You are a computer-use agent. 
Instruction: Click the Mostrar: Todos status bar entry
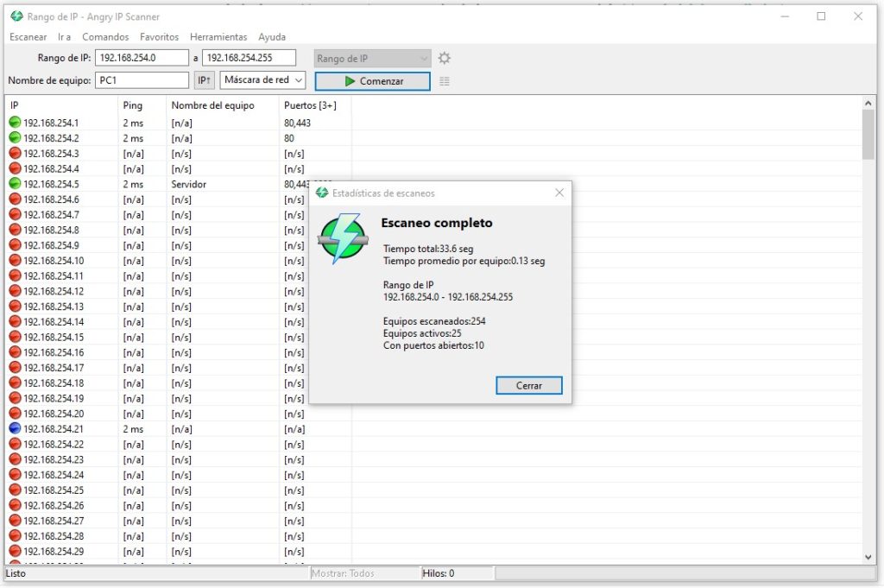[x=343, y=573]
